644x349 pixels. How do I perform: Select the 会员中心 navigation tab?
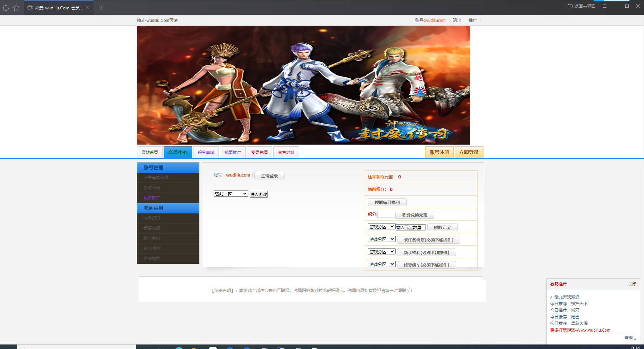[x=178, y=152]
